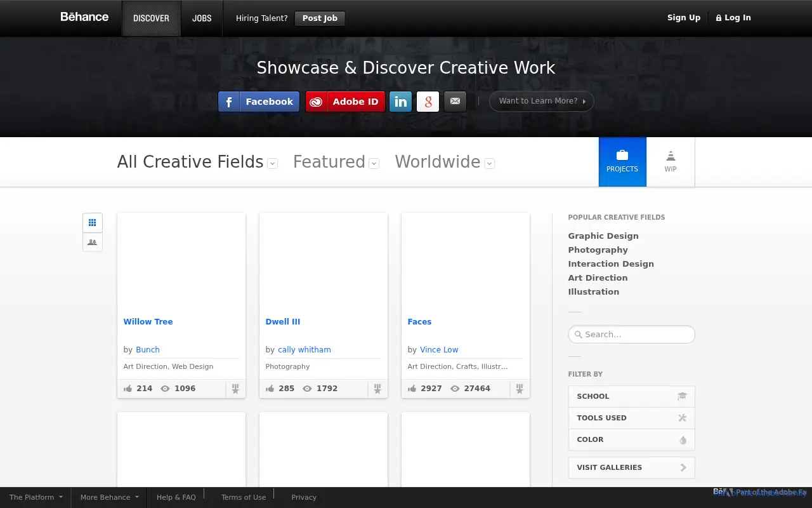Click the Post Job button

(x=320, y=18)
